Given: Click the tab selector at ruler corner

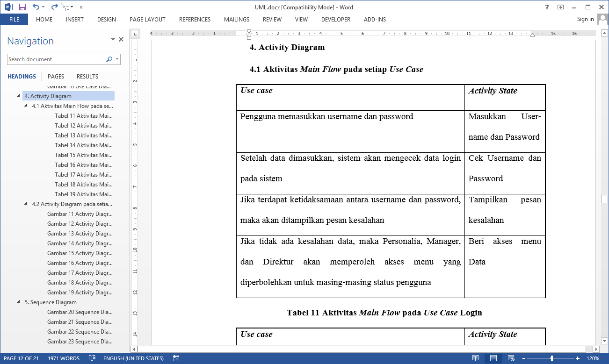Looking at the screenshot, I should (x=135, y=34).
